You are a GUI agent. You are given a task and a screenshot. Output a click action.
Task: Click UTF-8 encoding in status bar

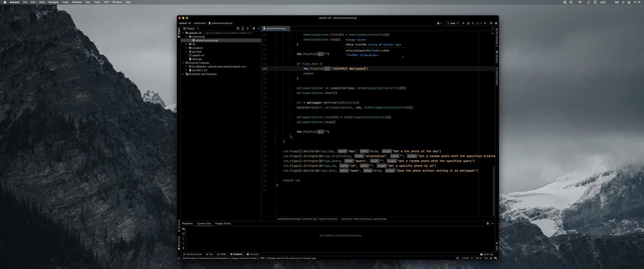[478, 258]
